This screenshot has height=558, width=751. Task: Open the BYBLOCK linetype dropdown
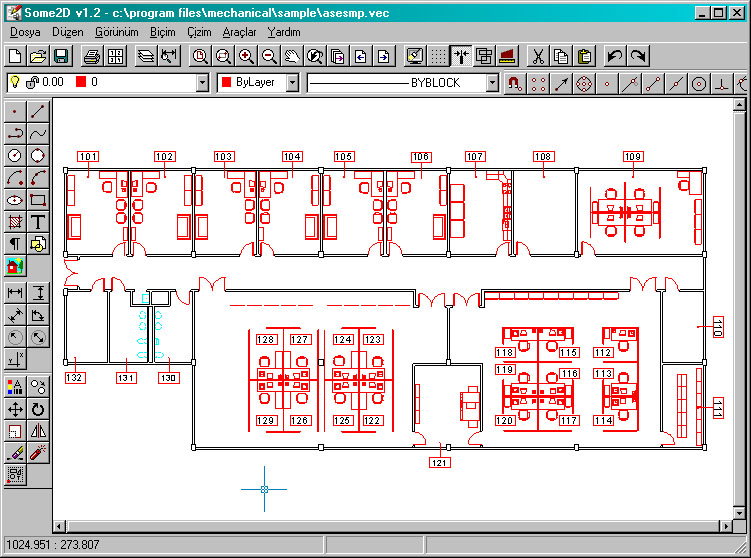(492, 83)
